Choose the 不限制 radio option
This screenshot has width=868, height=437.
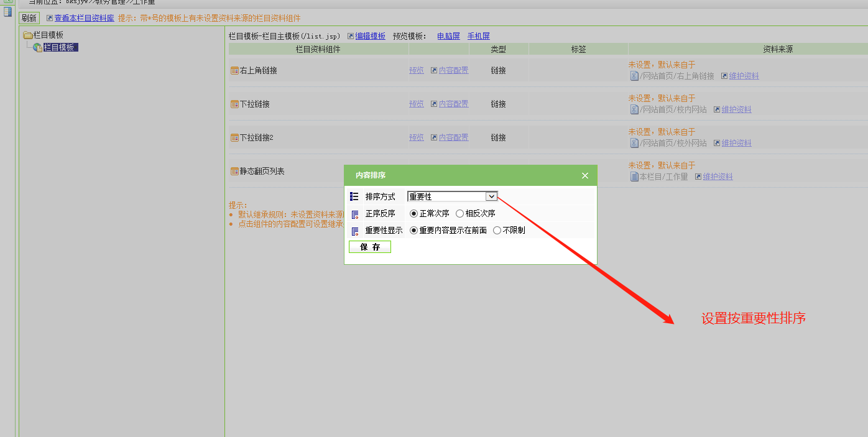pyautogui.click(x=497, y=230)
